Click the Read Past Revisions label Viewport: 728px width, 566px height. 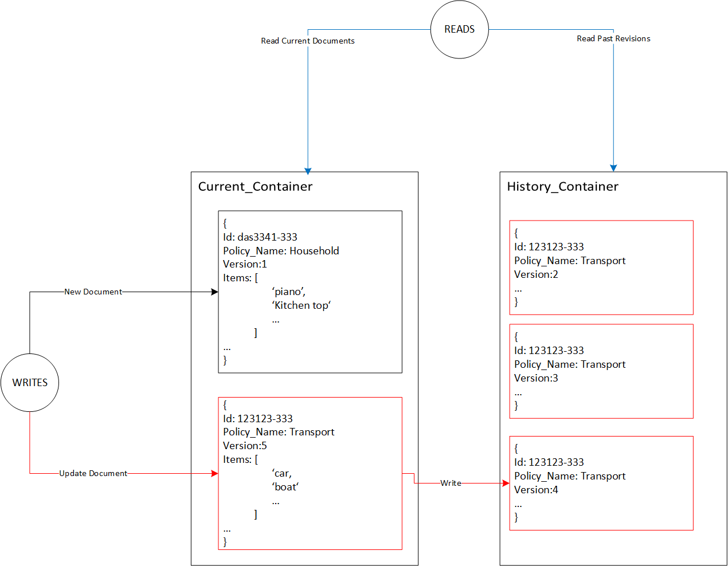point(613,38)
